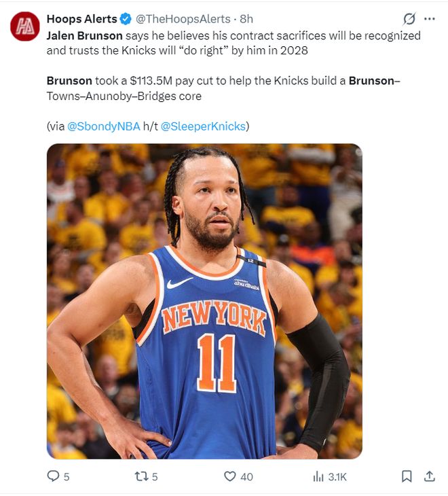This screenshot has width=448, height=496.
Task: Open the Grok explain-post icon
Action: [409, 19]
